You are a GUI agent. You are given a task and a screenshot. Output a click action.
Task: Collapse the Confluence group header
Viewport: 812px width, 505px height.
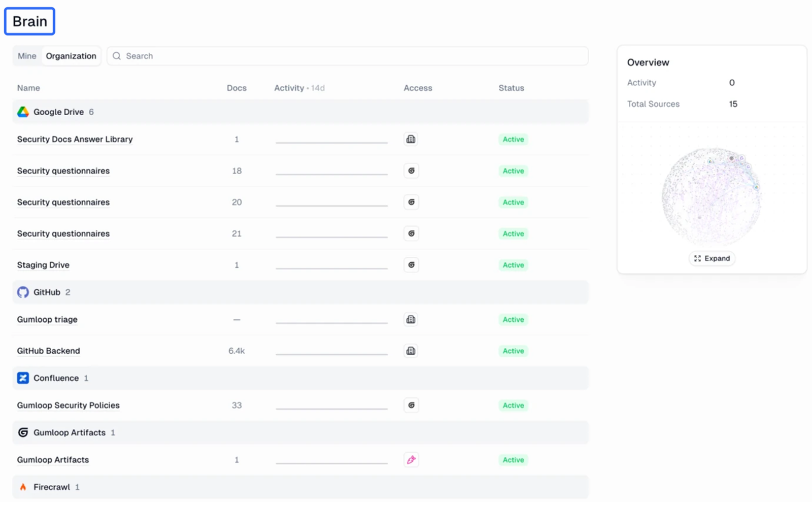tap(300, 378)
